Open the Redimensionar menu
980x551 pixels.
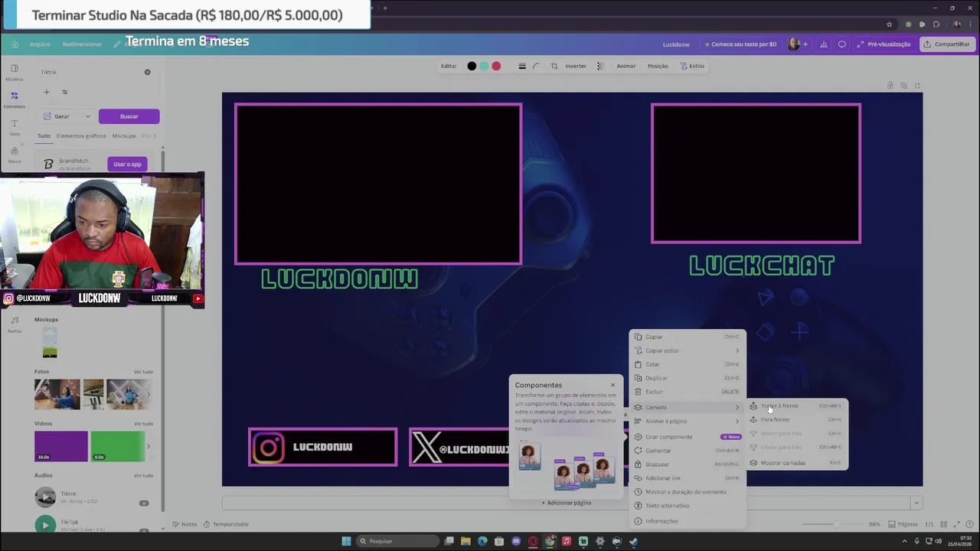coord(82,44)
